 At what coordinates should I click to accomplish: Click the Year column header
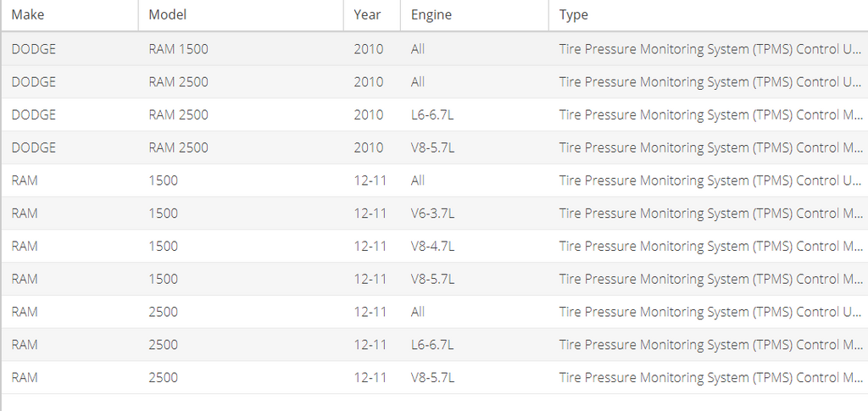coord(367,15)
